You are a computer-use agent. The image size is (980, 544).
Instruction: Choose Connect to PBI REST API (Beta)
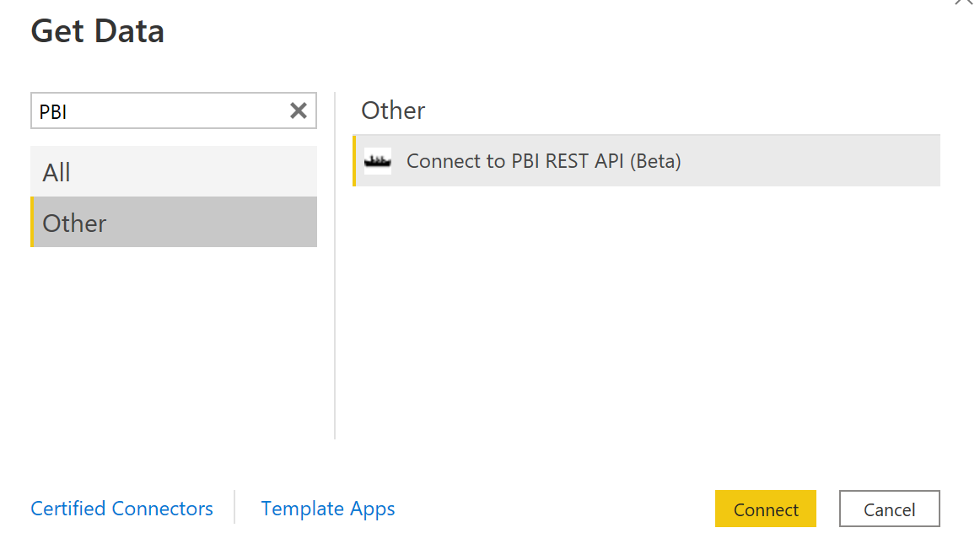543,161
